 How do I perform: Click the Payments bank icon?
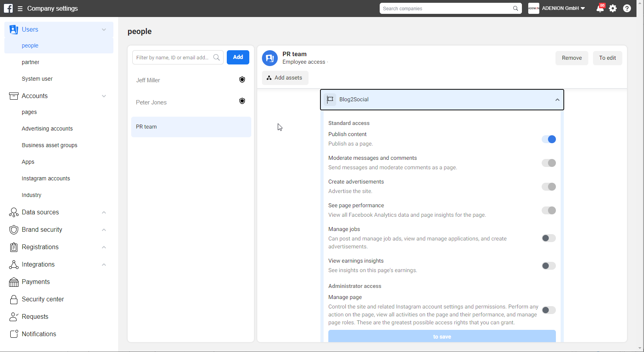(14, 282)
